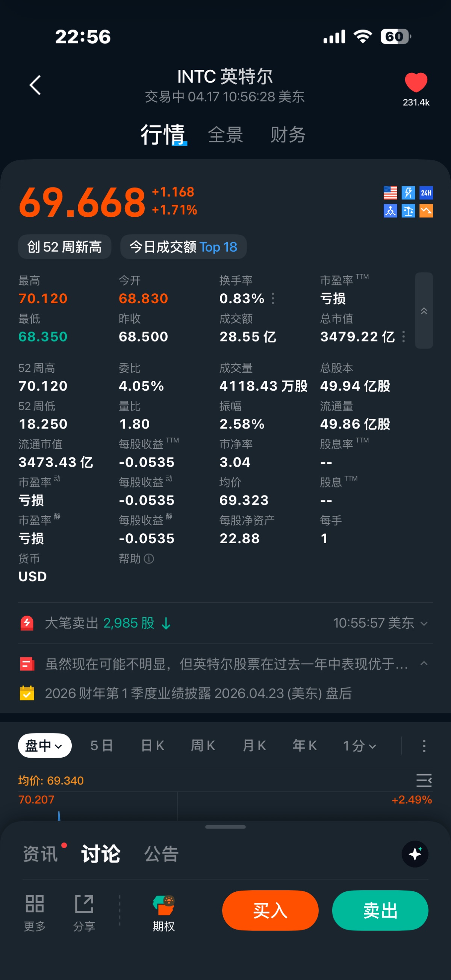Open the 盘中 session dropdown
This screenshot has height=980, width=451.
(x=44, y=746)
